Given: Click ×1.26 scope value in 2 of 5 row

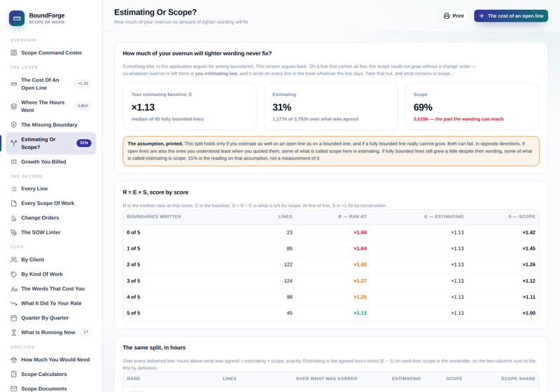Looking at the screenshot, I should point(529,265).
